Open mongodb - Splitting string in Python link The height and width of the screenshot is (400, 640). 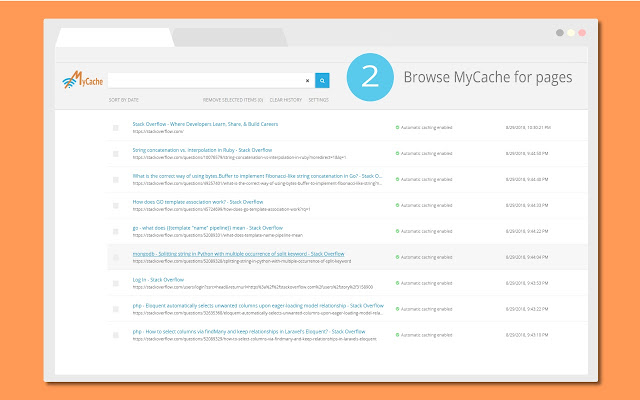tap(238, 254)
